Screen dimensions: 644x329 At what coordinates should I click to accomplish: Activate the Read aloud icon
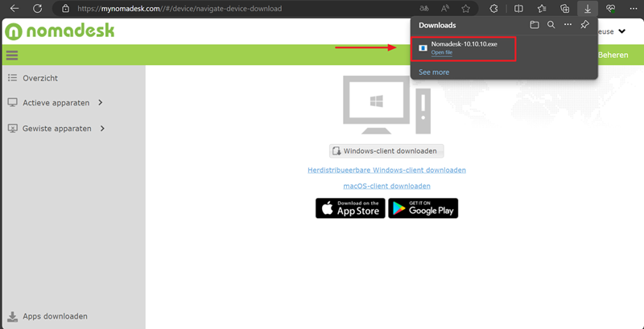click(445, 8)
